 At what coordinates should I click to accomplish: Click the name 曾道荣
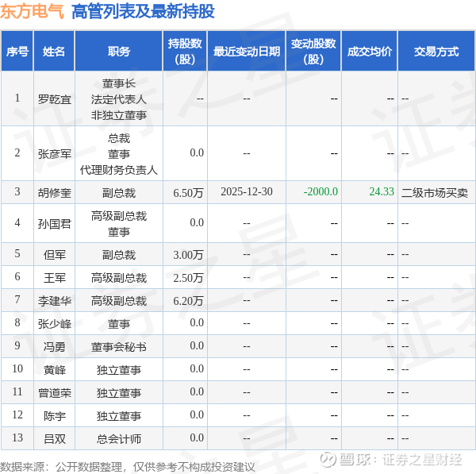click(x=54, y=393)
